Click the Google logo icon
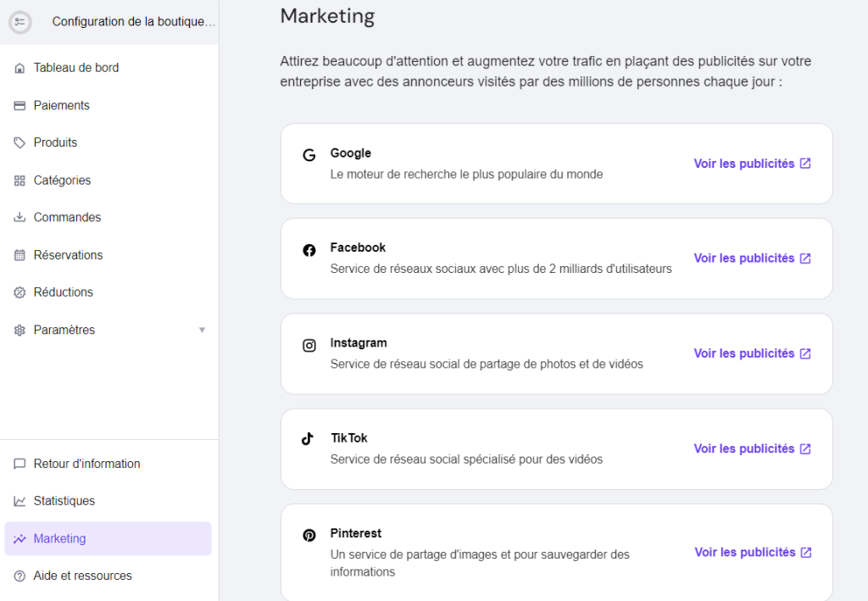Image resolution: width=868 pixels, height=601 pixels. (309, 155)
